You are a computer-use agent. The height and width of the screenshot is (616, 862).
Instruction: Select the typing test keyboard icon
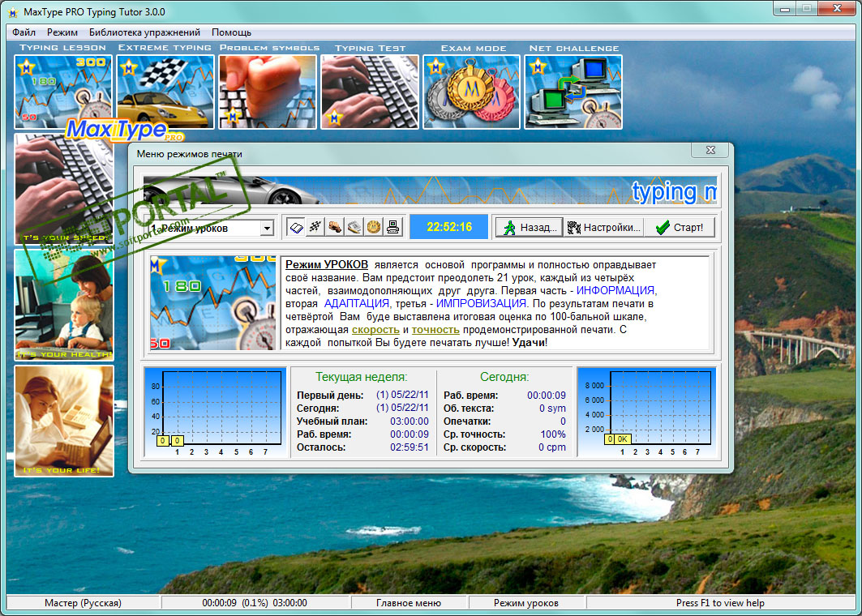(354, 227)
